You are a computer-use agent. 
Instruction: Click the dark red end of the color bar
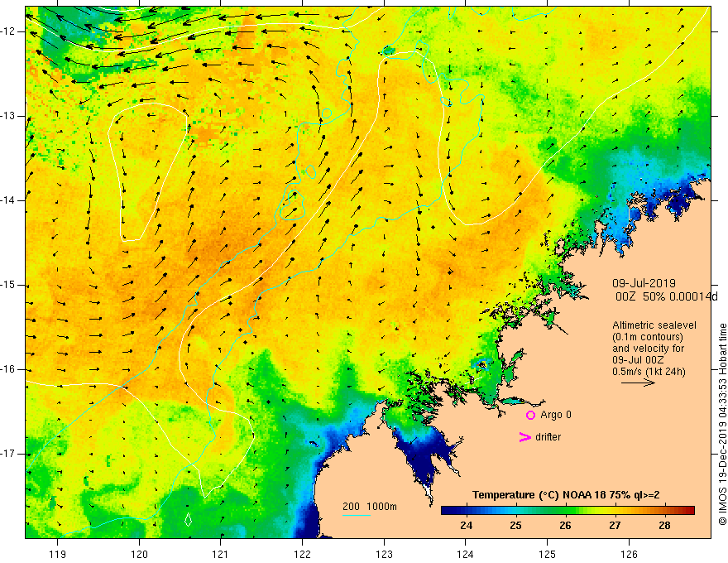691,511
